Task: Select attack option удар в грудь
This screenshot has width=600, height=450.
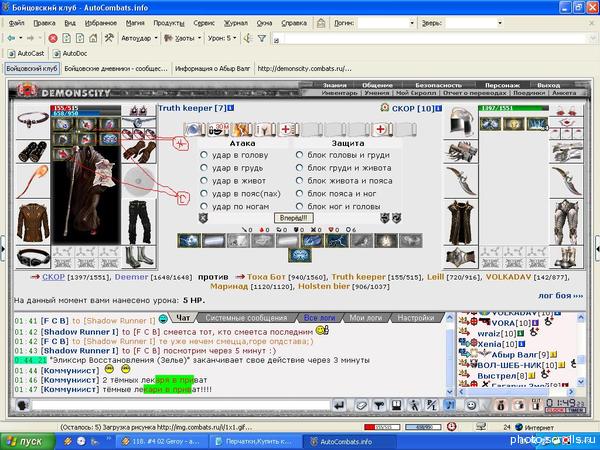Action: [x=204, y=168]
